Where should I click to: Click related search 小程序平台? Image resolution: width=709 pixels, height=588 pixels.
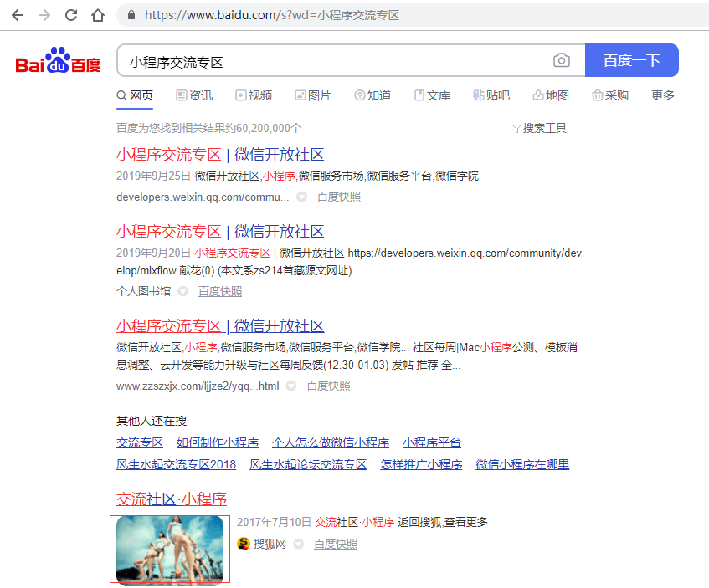tap(432, 442)
